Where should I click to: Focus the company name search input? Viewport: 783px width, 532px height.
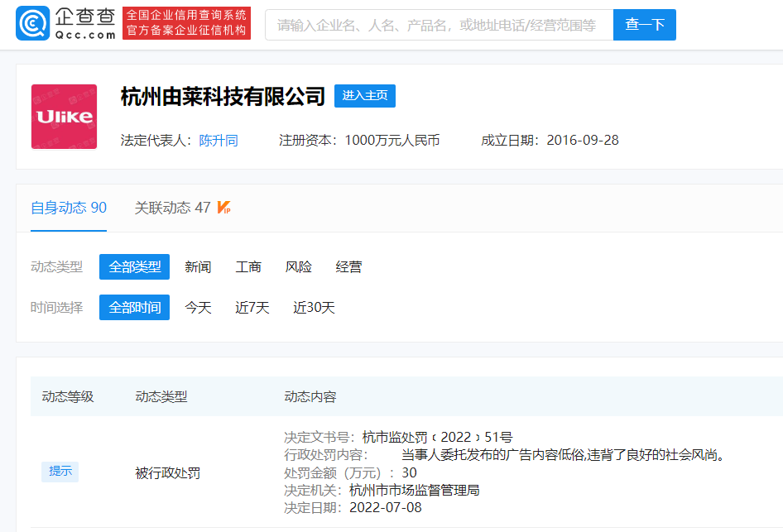click(439, 25)
